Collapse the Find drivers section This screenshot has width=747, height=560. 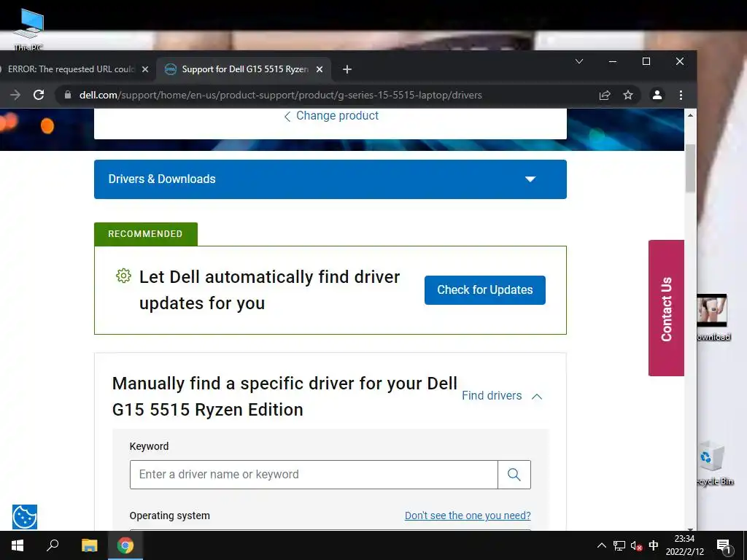point(502,396)
